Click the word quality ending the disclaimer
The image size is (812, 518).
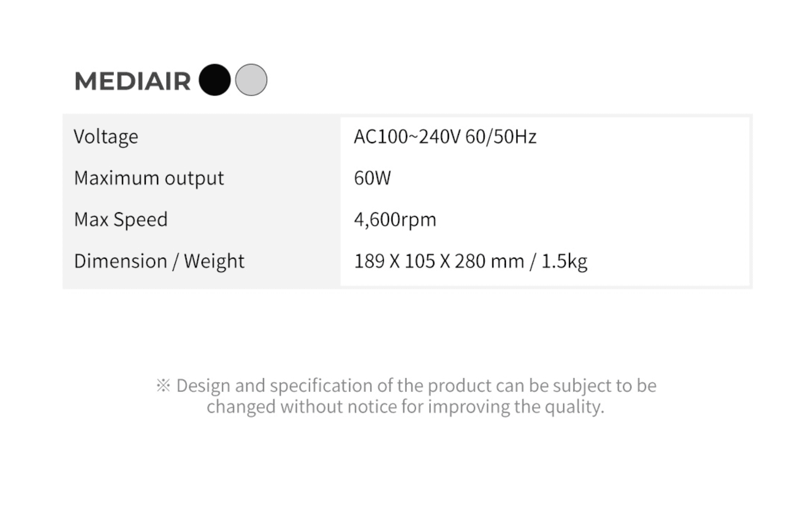tap(574, 407)
